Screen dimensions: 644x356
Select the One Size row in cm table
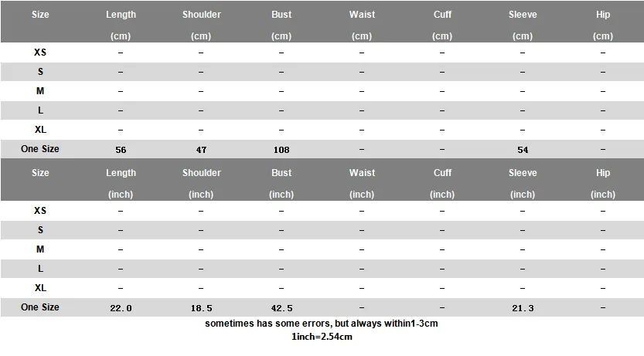click(322, 149)
